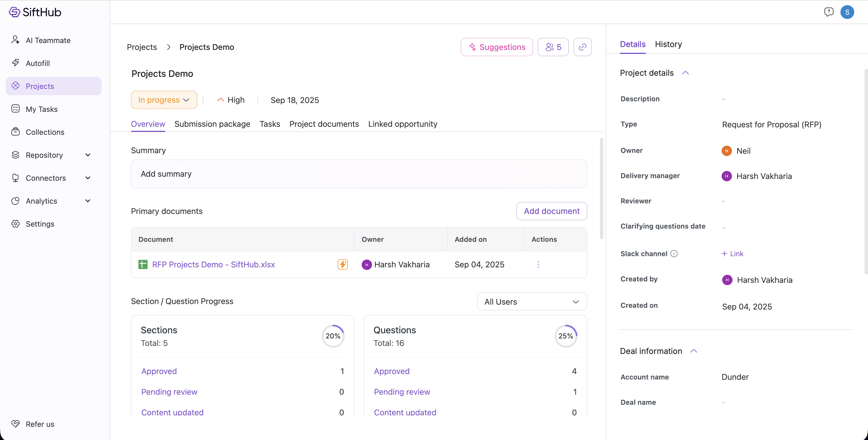Click the Add document button
The image size is (868, 440).
[551, 211]
